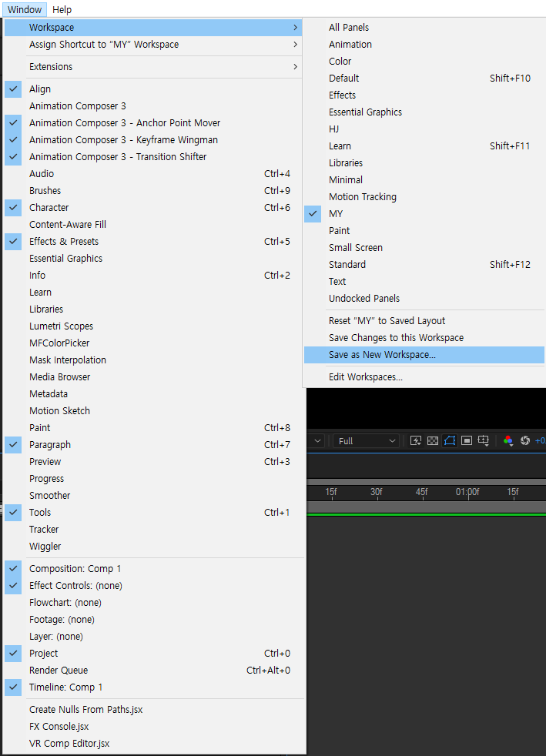
Task: Uncheck Animation Composer 3 - Keyframe Wingman
Action: 153,140
